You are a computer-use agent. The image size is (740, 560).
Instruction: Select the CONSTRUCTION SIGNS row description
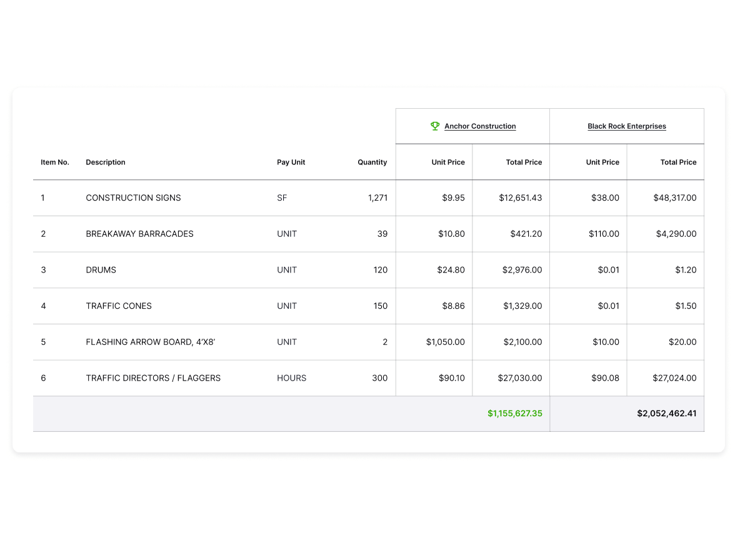[x=133, y=198]
